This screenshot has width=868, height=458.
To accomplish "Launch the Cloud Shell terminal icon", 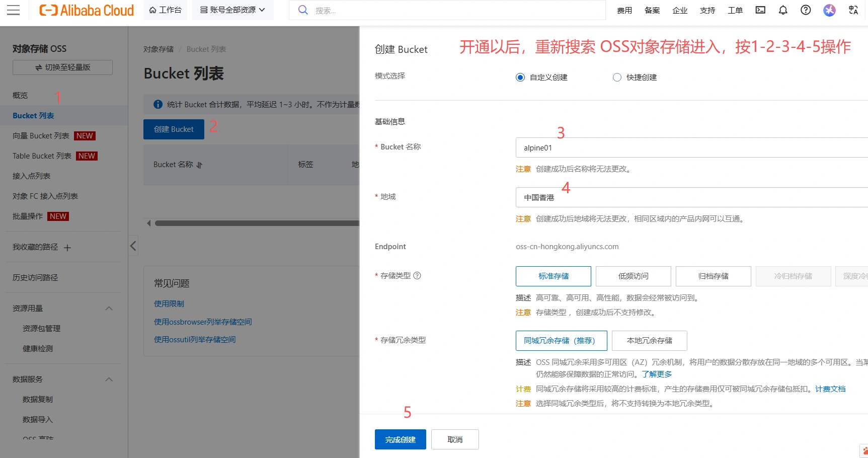I will click(x=760, y=10).
